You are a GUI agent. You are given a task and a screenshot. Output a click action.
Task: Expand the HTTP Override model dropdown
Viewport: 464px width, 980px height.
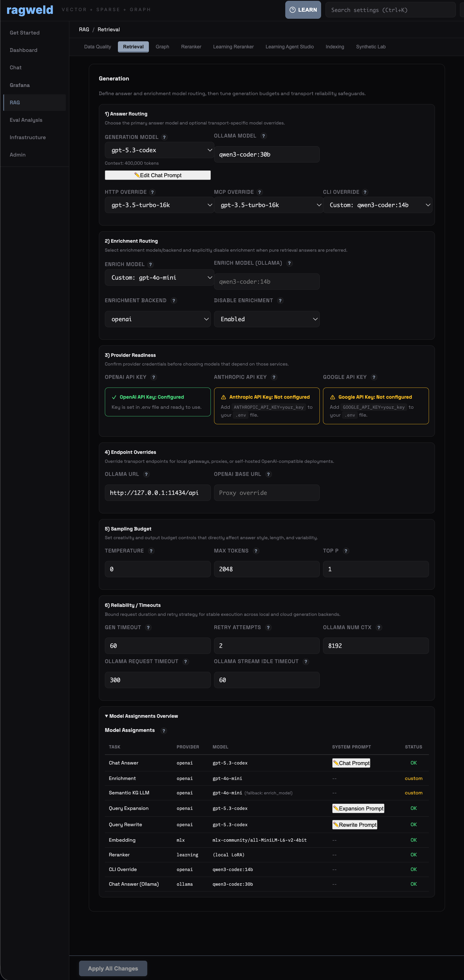[x=159, y=205]
